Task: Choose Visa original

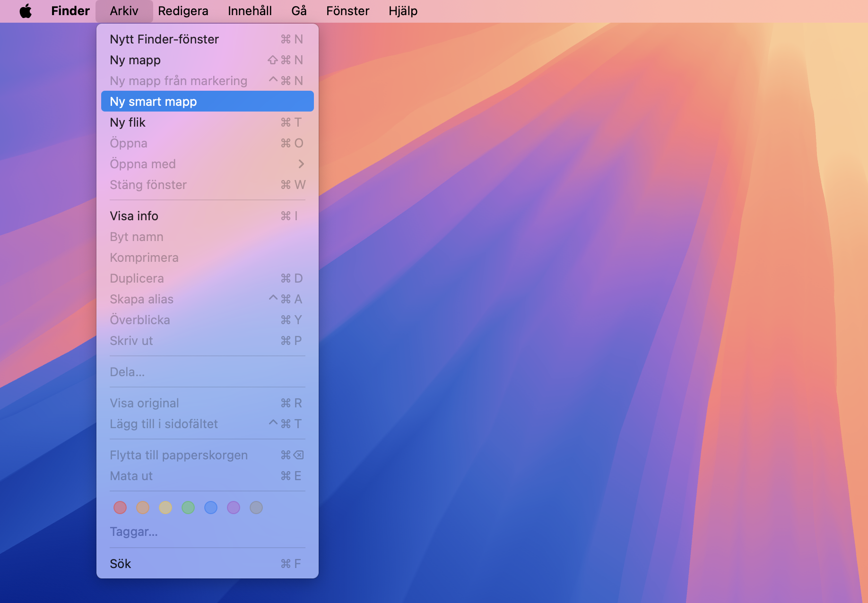Action: point(208,403)
